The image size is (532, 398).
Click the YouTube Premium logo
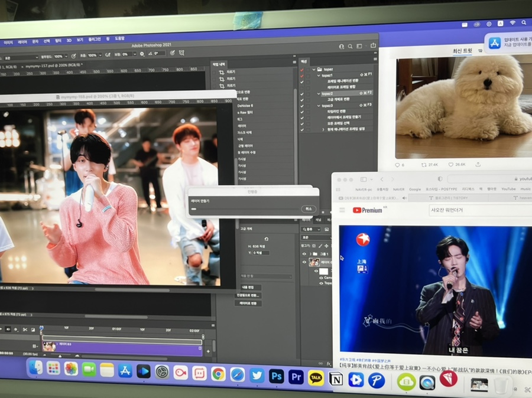368,211
